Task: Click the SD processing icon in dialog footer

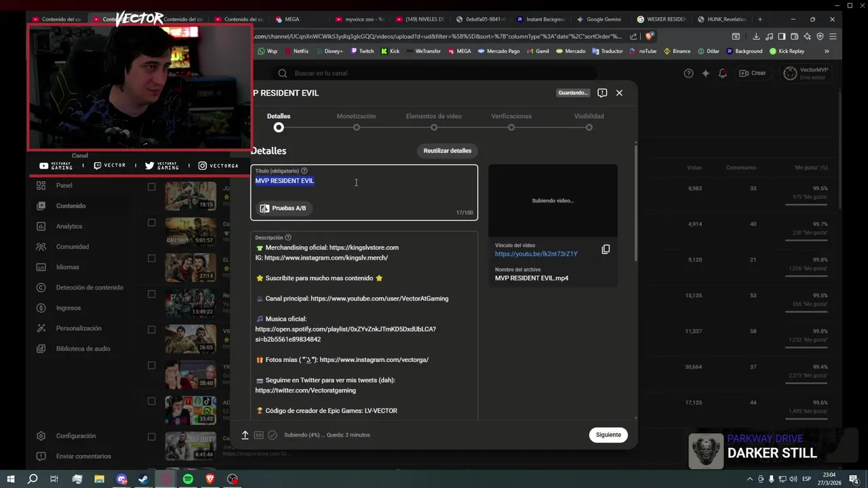Action: [259, 435]
